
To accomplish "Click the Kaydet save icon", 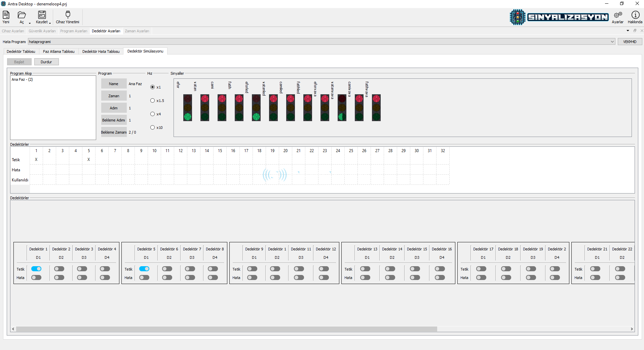I will coord(42,15).
